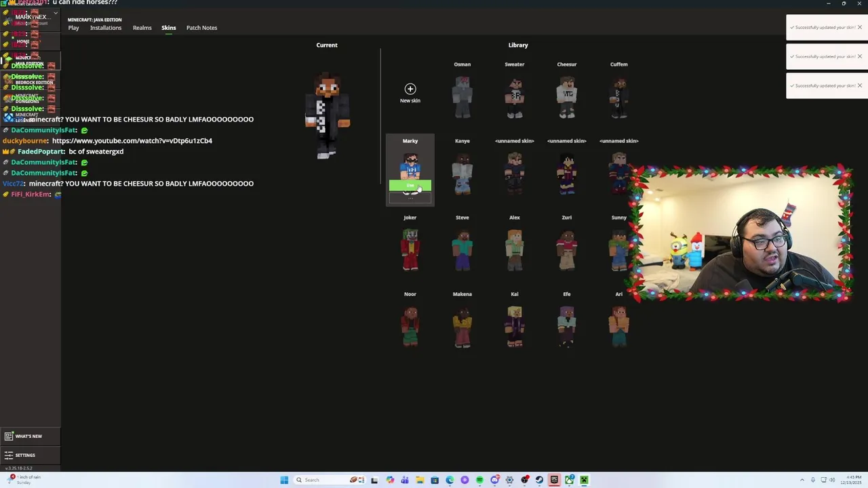
Task: Click the Skins tab
Action: click(169, 28)
